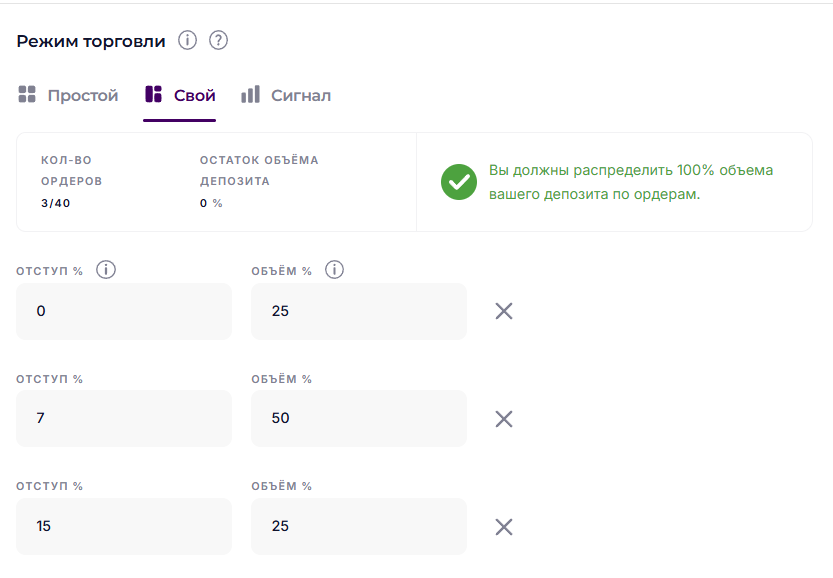
Task: Remove first order row with 25 volume
Action: (x=504, y=311)
